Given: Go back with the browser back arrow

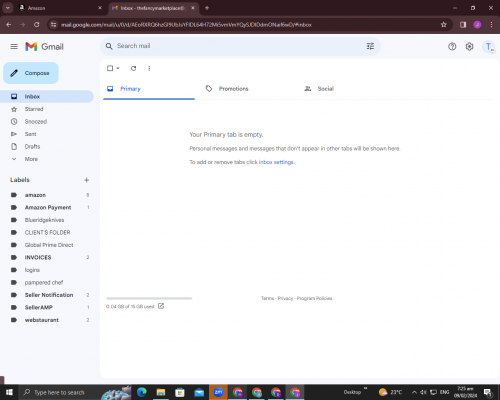Looking at the screenshot, I should 9,25.
